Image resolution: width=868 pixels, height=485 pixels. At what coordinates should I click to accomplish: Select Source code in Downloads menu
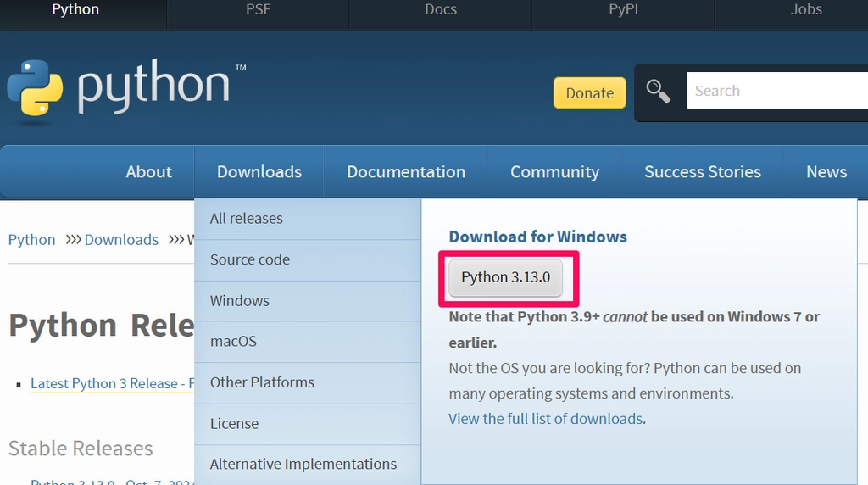click(307, 259)
